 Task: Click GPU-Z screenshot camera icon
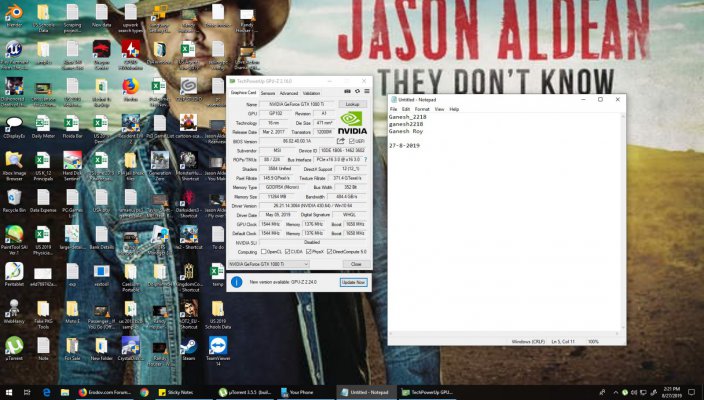coord(347,92)
